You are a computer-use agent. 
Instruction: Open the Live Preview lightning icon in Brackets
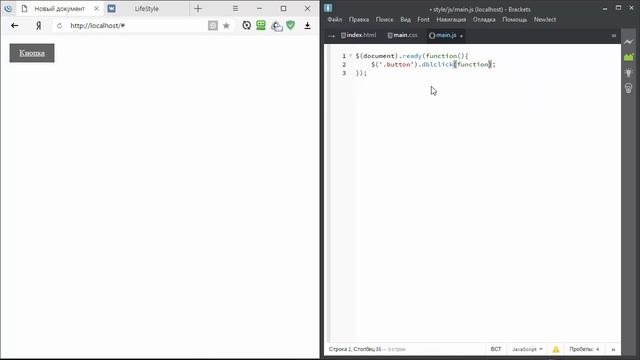(x=629, y=42)
